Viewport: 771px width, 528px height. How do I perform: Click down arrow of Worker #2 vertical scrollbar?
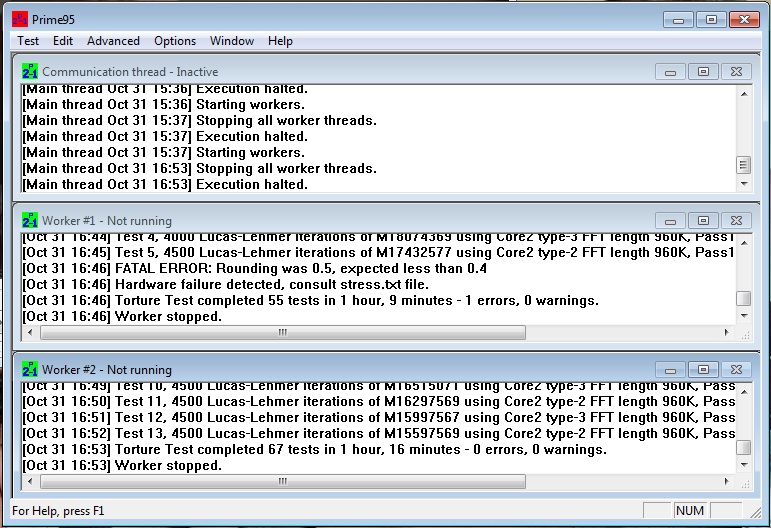click(744, 465)
